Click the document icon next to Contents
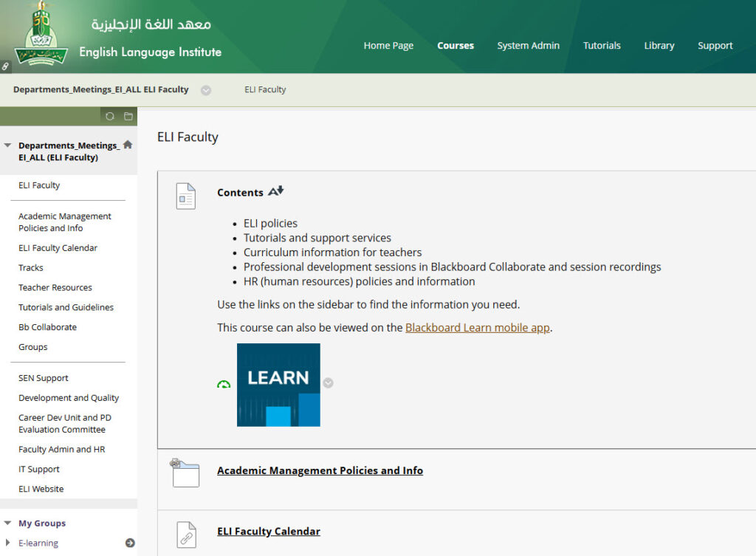The image size is (756, 556). 185,196
